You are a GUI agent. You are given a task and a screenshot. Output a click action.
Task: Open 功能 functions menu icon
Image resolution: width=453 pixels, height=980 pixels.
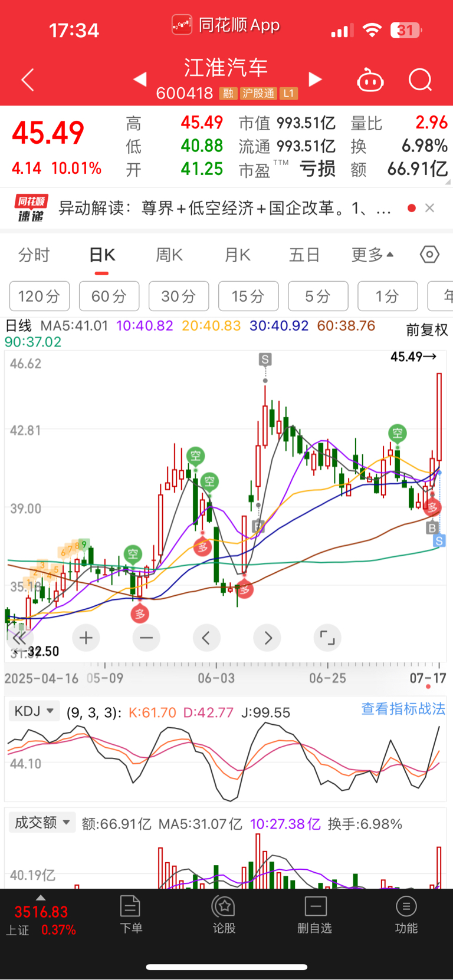(x=406, y=914)
